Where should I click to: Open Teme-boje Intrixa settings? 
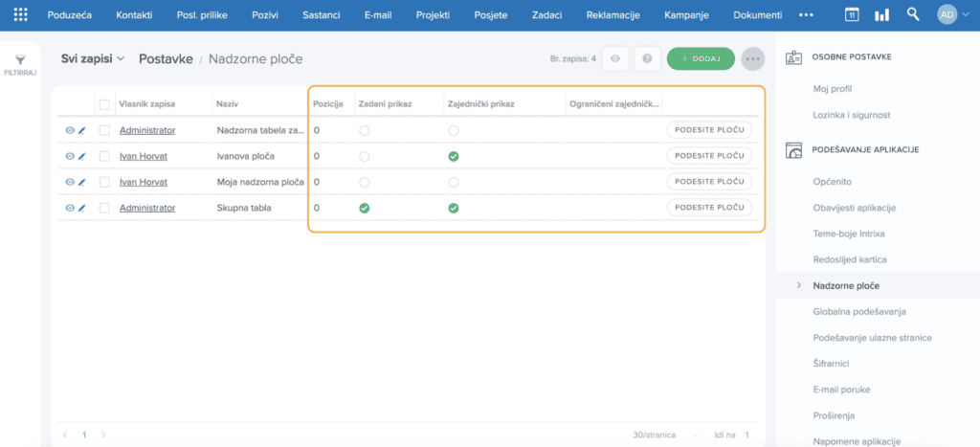(849, 234)
